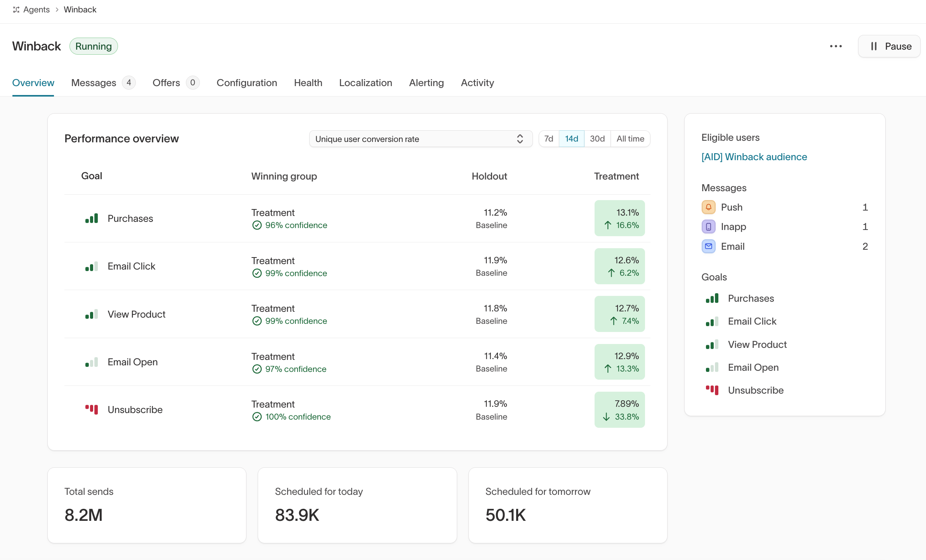926x560 pixels.
Task: Select the 14d time range
Action: click(x=571, y=139)
